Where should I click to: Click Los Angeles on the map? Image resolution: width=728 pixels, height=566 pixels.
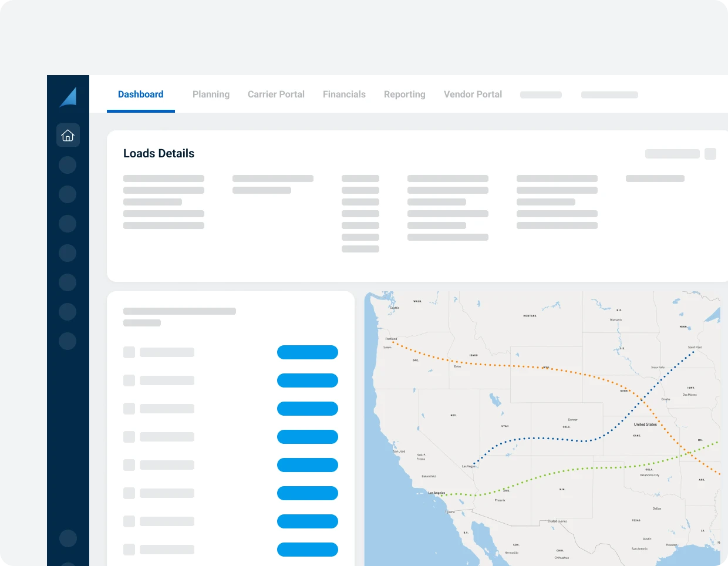point(437,493)
